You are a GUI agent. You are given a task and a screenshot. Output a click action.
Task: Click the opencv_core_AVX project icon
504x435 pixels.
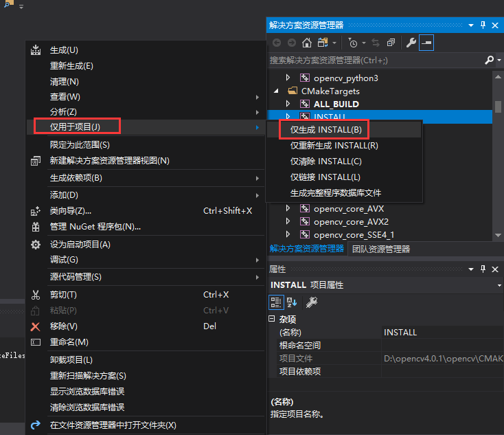point(305,208)
